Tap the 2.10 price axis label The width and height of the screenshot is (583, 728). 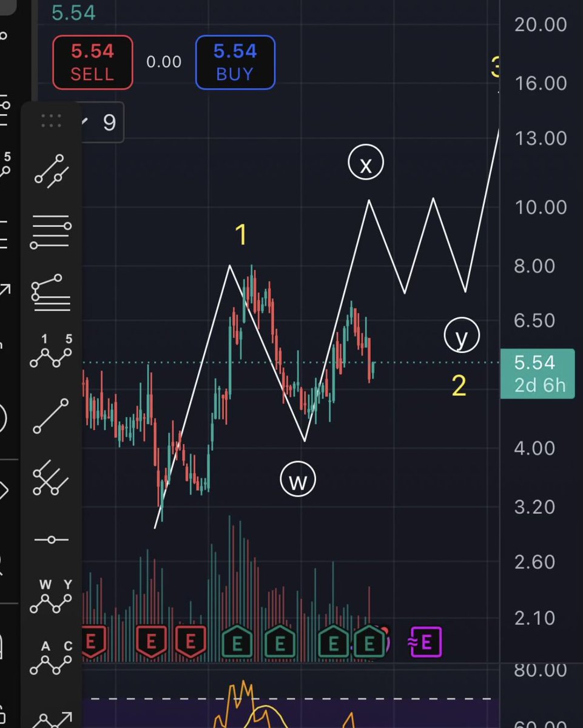pos(534,618)
